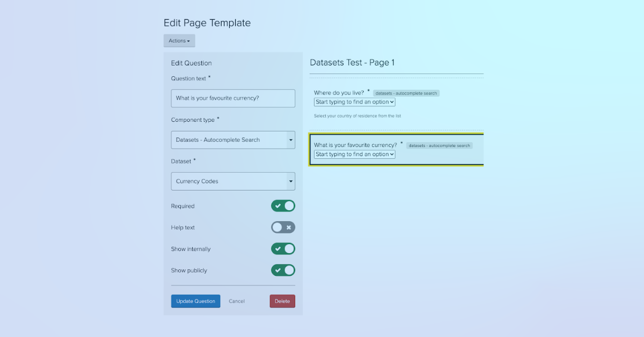Viewport: 644px width, 337px height.
Task: Cancel editing the question
Action: 237,301
